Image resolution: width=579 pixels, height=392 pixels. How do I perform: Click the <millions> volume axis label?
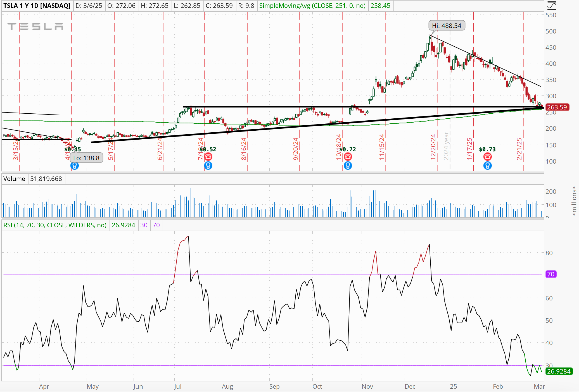(x=574, y=201)
